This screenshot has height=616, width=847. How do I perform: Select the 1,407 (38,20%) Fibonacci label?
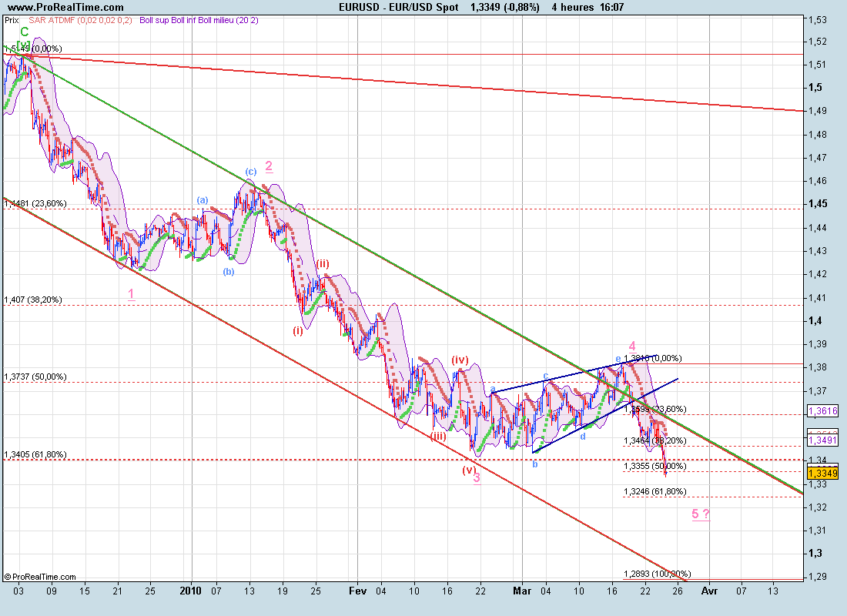[33, 300]
